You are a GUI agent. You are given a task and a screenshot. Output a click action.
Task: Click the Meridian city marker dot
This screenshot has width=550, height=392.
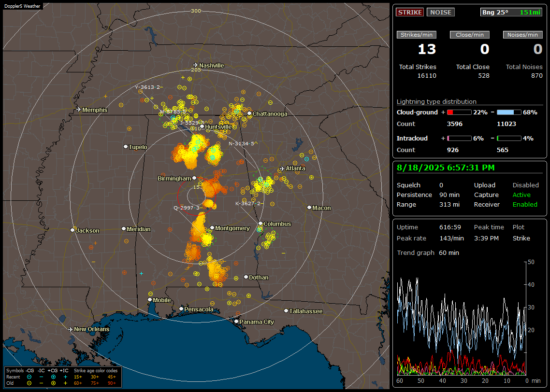pyautogui.click(x=123, y=229)
